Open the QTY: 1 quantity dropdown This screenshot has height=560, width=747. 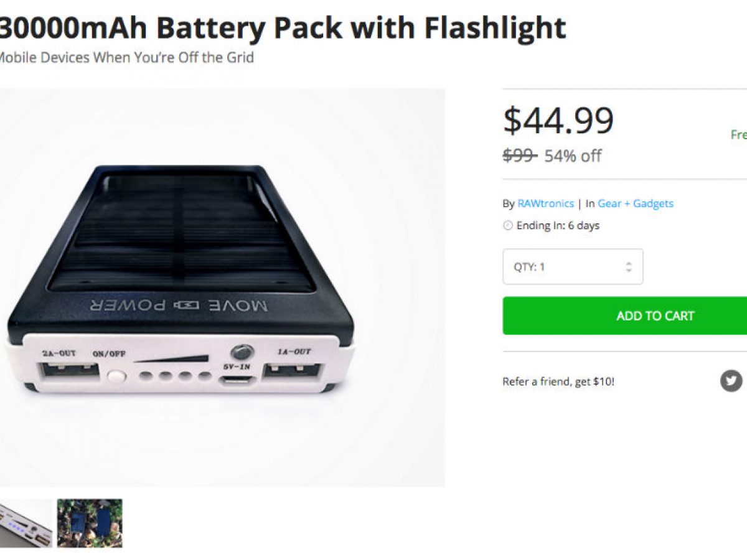coord(572,267)
